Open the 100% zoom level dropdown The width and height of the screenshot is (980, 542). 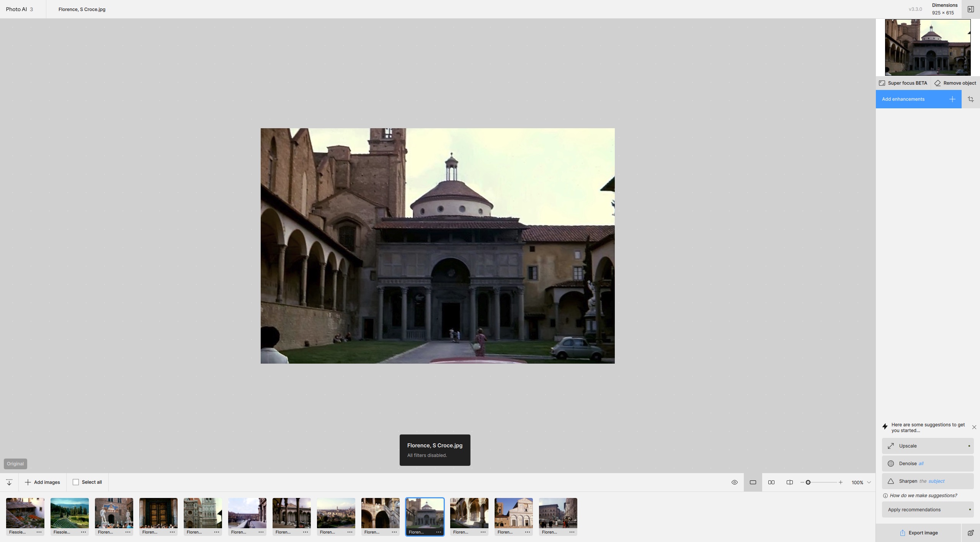[x=869, y=482]
